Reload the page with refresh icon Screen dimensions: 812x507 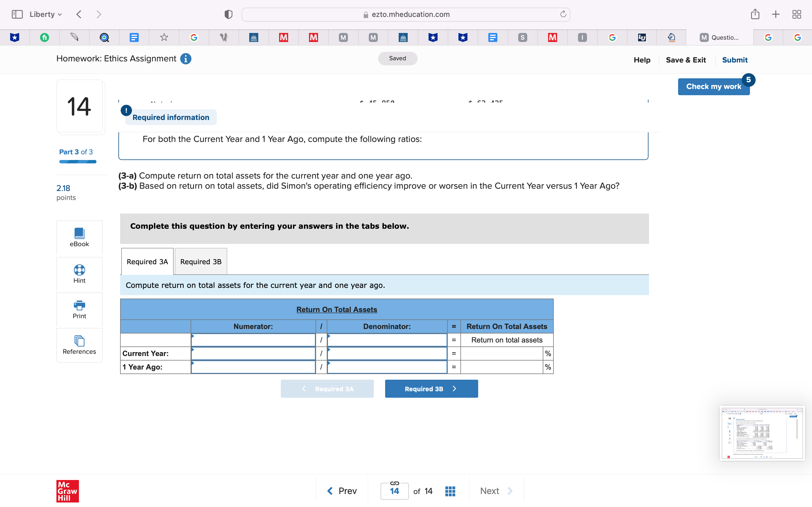pyautogui.click(x=563, y=14)
